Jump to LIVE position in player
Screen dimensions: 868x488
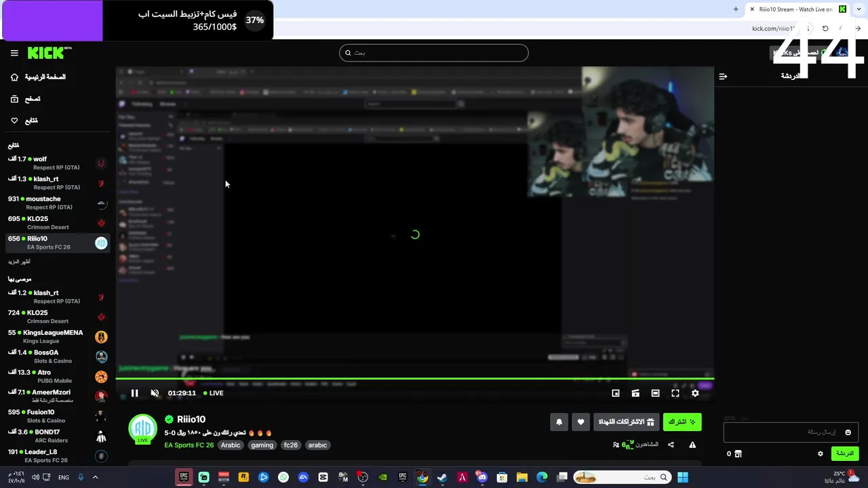point(214,393)
